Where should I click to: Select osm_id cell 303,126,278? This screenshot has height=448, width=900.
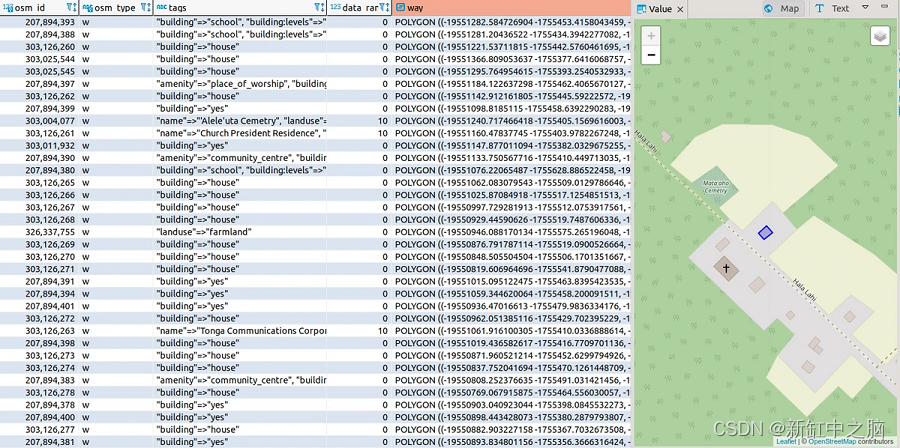tap(38, 392)
